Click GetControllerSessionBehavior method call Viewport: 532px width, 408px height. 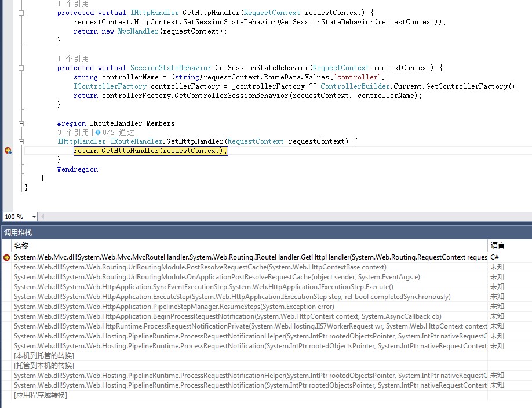pos(231,96)
